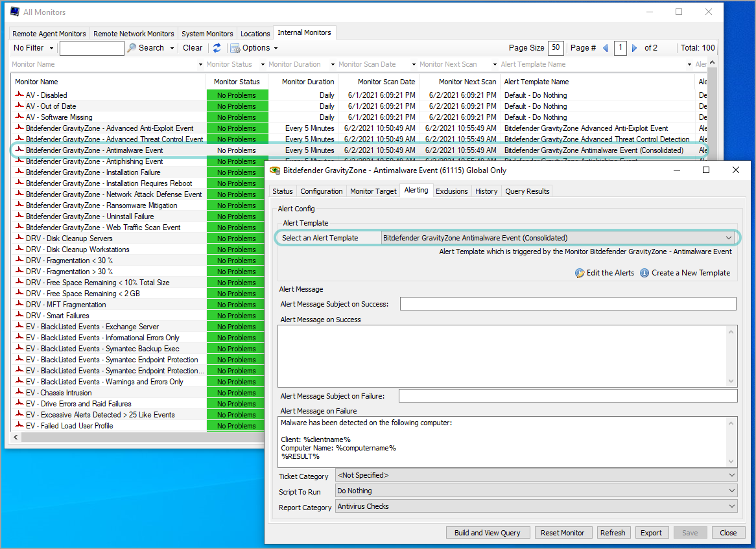Click the pencil Edit the Alerts icon
Screen dimensions: 756x549
581,273
